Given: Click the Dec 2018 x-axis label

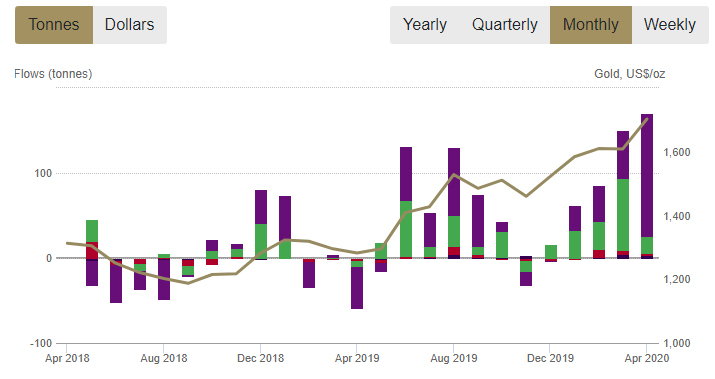Looking at the screenshot, I should [x=260, y=358].
